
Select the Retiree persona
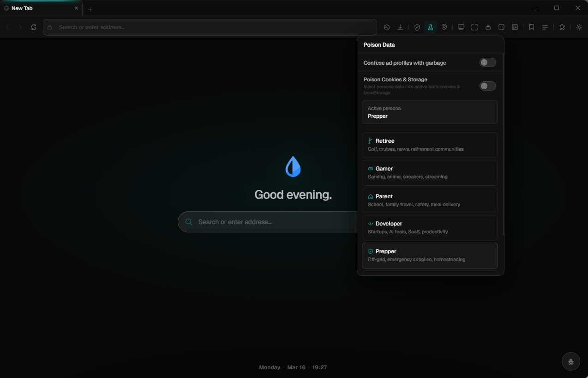pyautogui.click(x=430, y=145)
